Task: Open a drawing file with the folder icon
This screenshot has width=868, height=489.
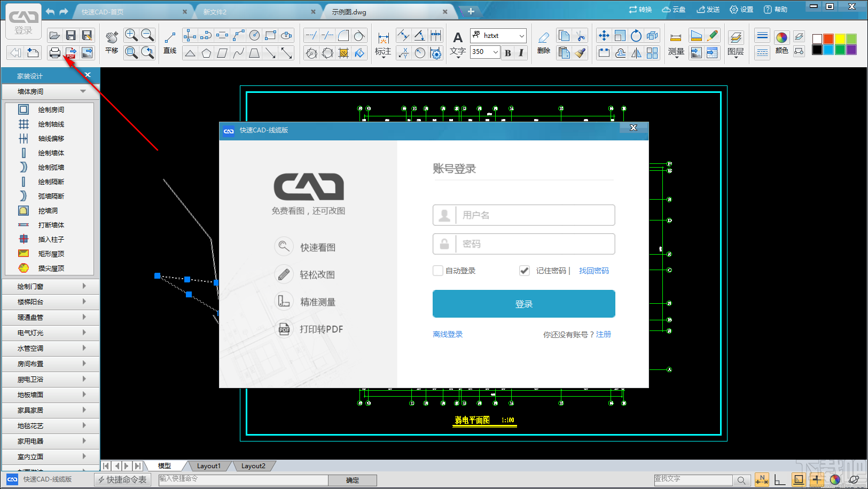Action: click(x=54, y=36)
